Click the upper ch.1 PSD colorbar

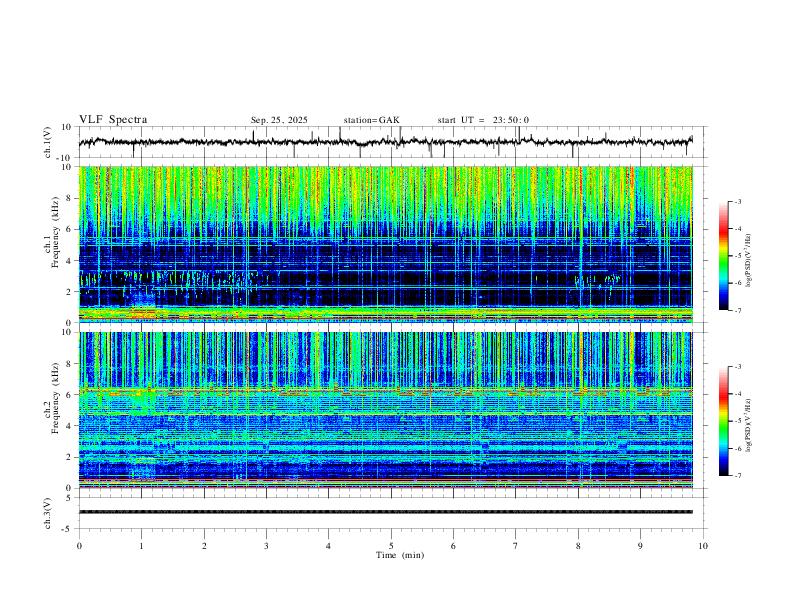click(723, 256)
